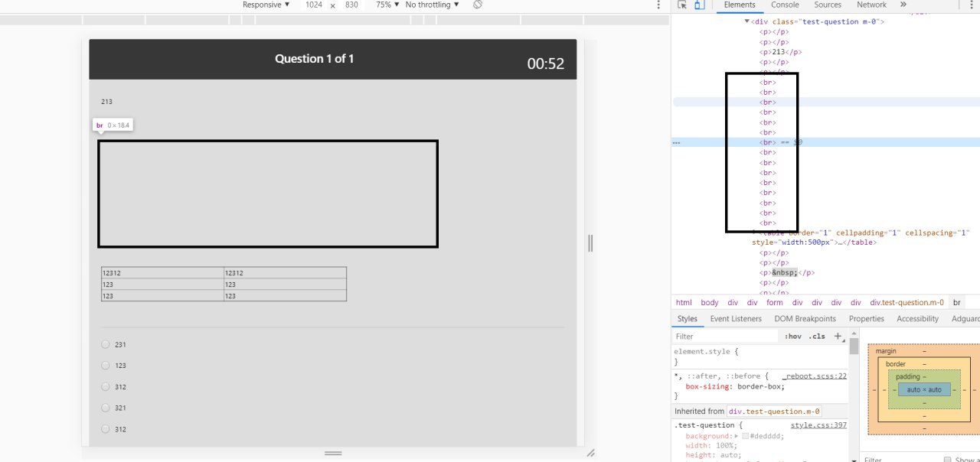
Task: Click the auto × auto content box
Action: [924, 390]
